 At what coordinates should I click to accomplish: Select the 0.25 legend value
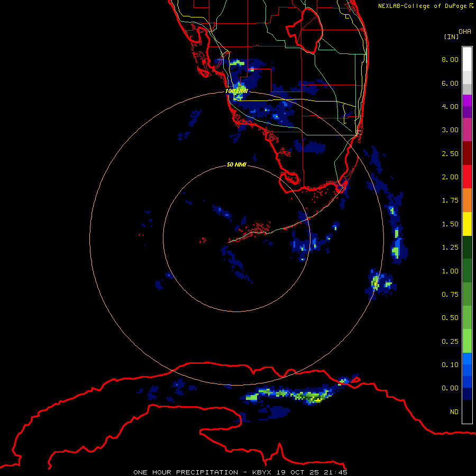click(x=450, y=342)
